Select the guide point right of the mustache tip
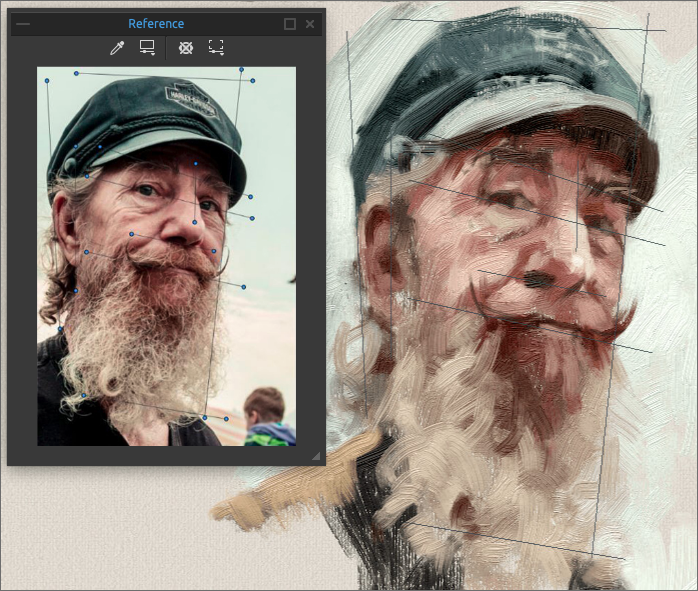This screenshot has height=591, width=698. click(243, 287)
